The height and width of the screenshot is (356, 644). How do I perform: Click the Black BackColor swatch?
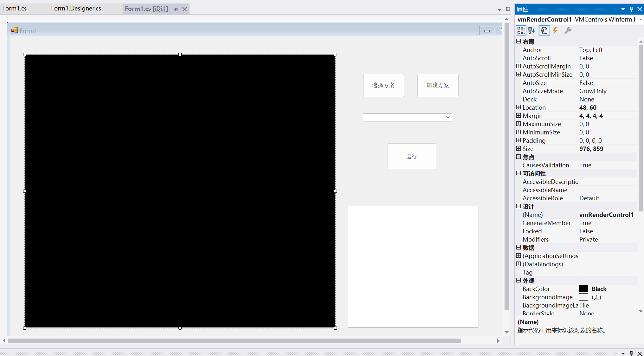coord(583,289)
